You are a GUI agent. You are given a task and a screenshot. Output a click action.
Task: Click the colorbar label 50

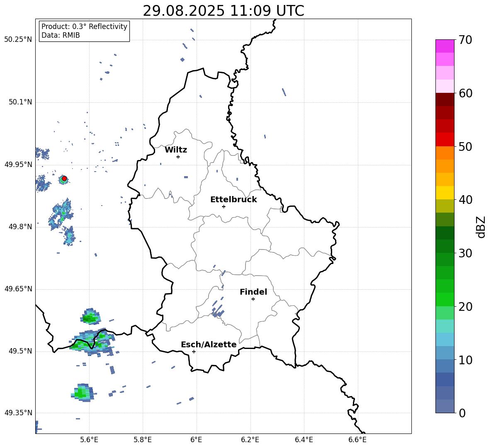coord(465,146)
